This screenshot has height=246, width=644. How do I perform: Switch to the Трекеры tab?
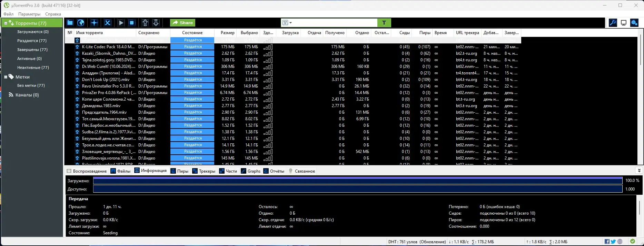point(204,171)
